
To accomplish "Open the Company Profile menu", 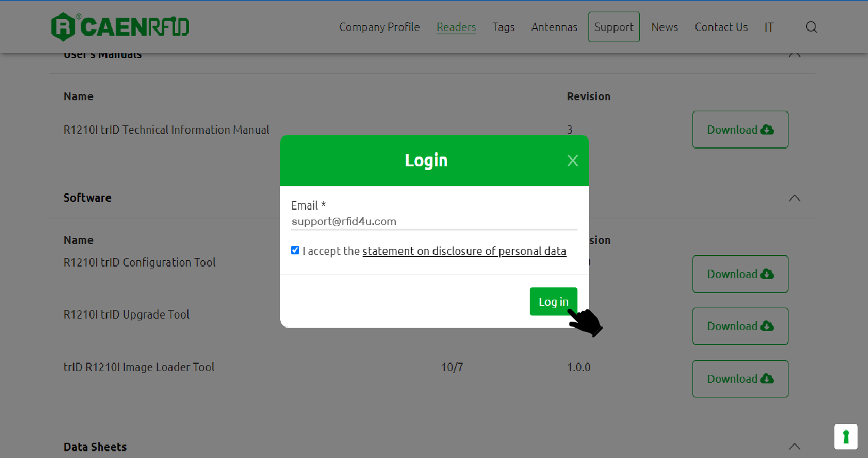I will [379, 28].
